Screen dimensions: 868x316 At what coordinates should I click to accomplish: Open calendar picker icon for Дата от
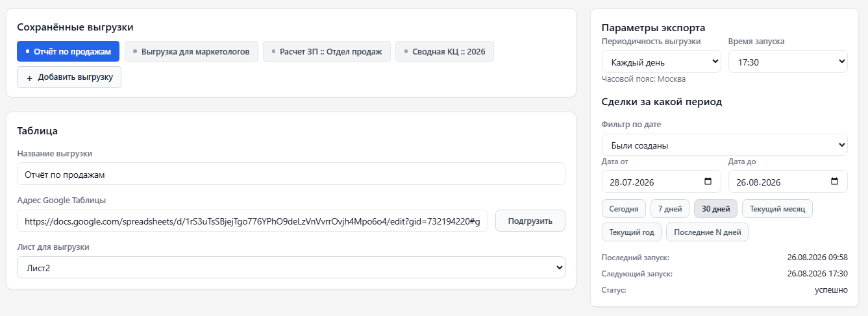pos(708,182)
